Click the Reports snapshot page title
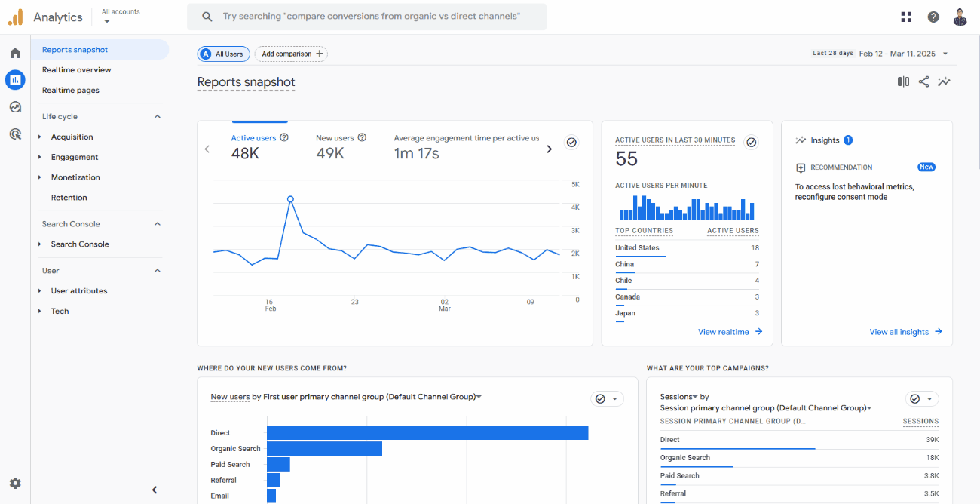Screen dimensions: 980x504 coord(246,82)
